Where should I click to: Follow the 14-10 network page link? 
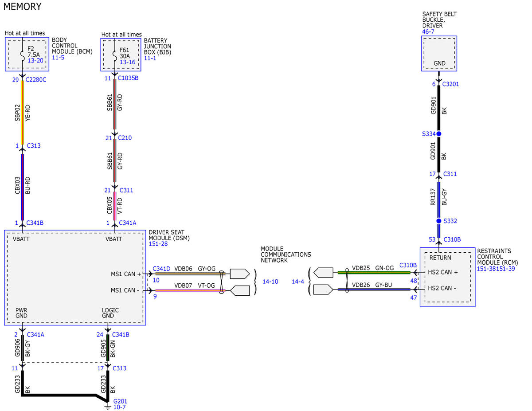tap(270, 282)
